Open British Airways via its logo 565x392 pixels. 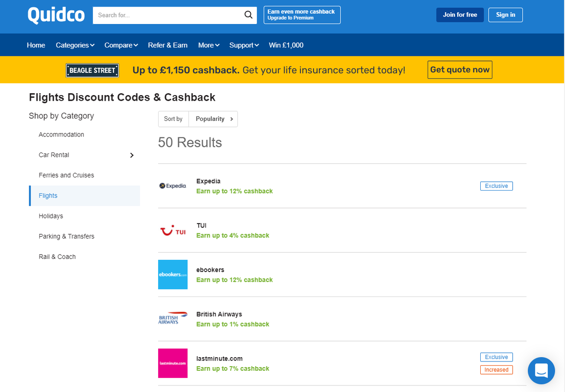click(x=172, y=318)
